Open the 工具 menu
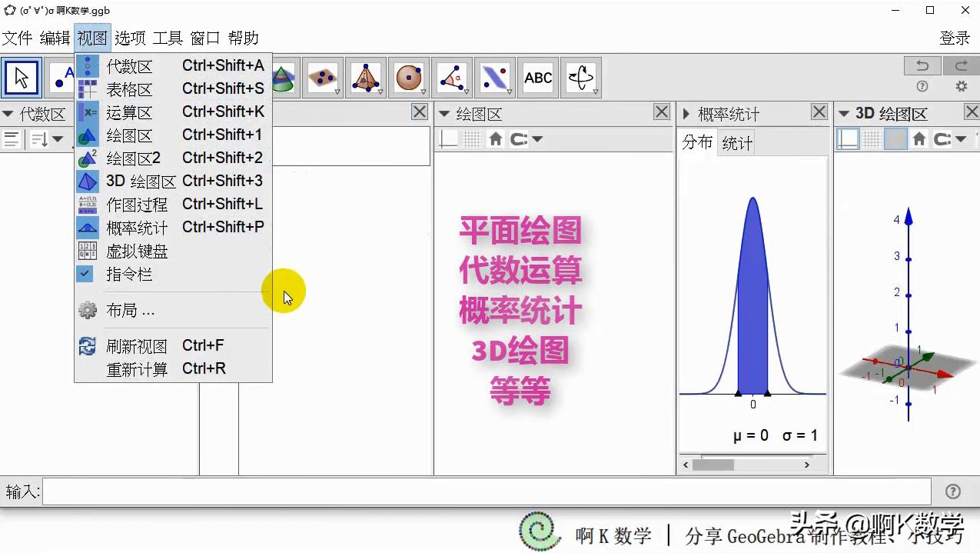The image size is (980, 553). coord(168,38)
